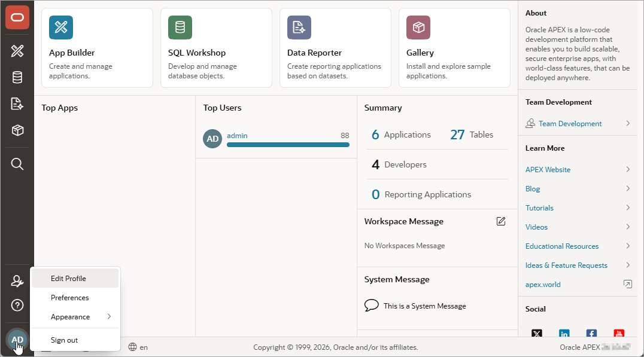Image resolution: width=644 pixels, height=357 pixels.
Task: Click the Educational Resources chevron
Action: tap(628, 246)
